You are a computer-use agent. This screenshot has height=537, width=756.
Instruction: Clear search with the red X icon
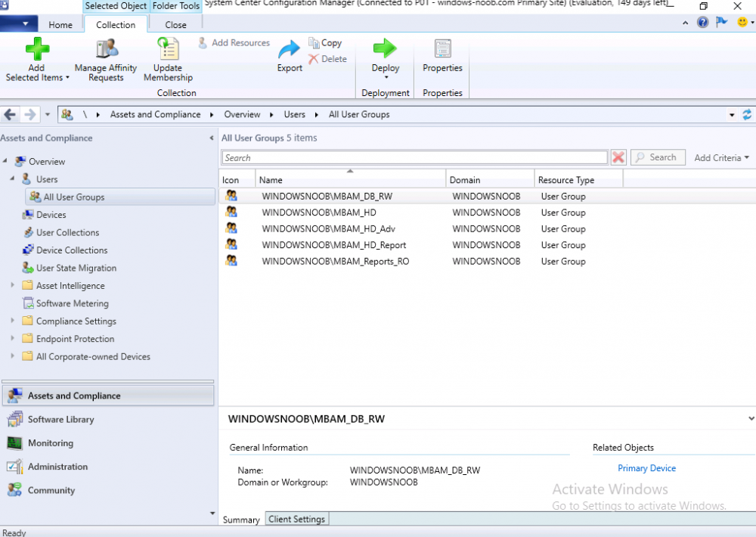[x=618, y=157]
